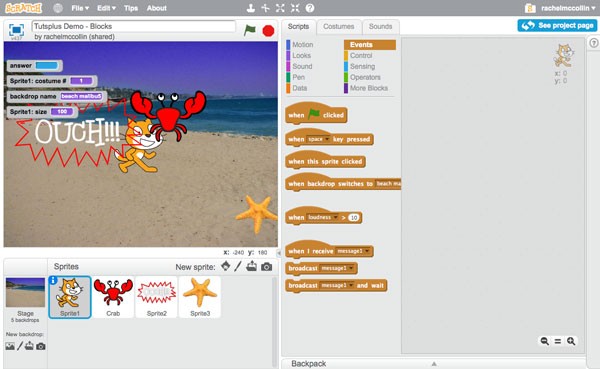Select the Grow sprite tool icon
Viewport: 600px width, 369px height.
280,8
